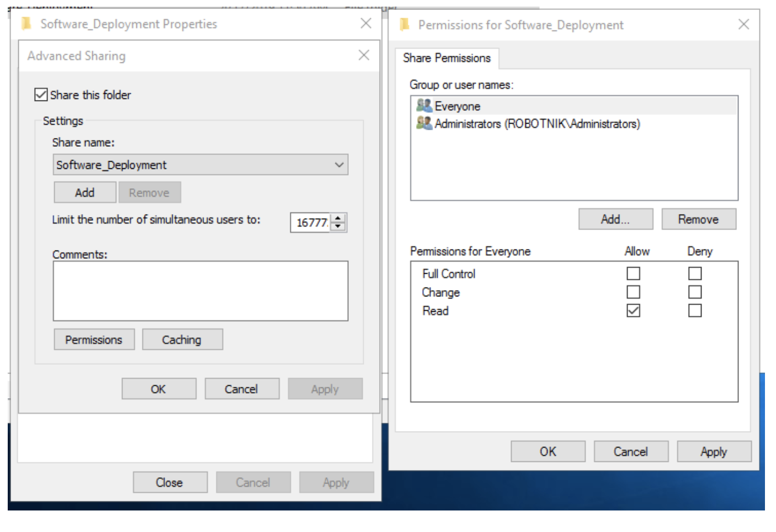Apply the permission changes
Viewport: 776px width, 532px height.
pyautogui.click(x=714, y=451)
